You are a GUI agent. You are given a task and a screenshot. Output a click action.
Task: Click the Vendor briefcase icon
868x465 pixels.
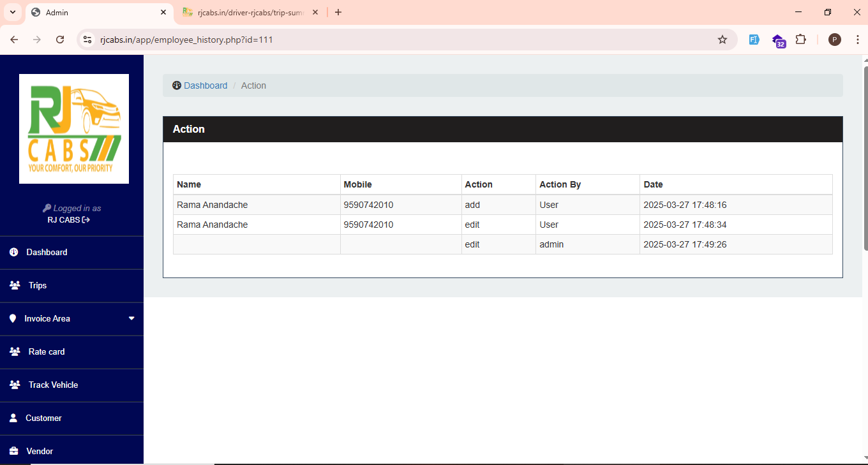13,451
